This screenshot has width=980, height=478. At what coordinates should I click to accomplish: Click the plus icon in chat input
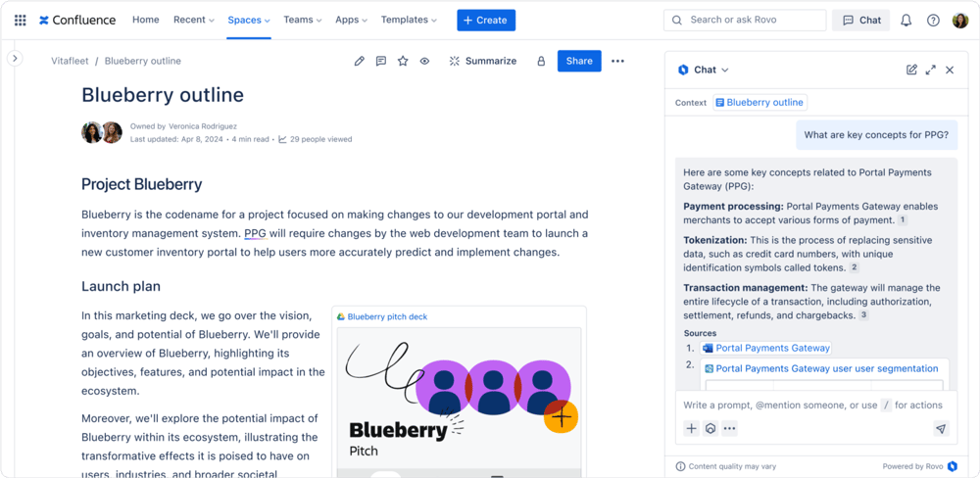click(x=691, y=428)
